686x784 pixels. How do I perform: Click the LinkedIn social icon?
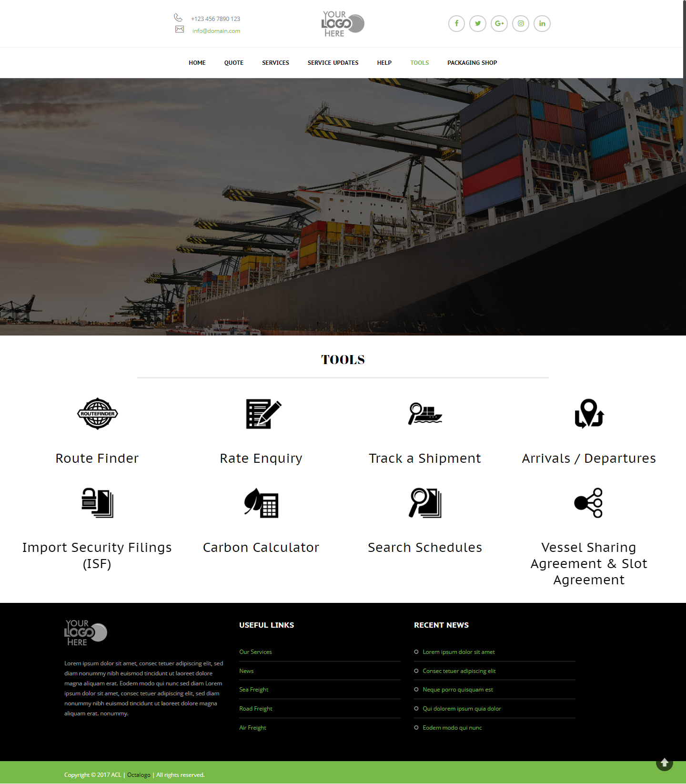tap(542, 23)
